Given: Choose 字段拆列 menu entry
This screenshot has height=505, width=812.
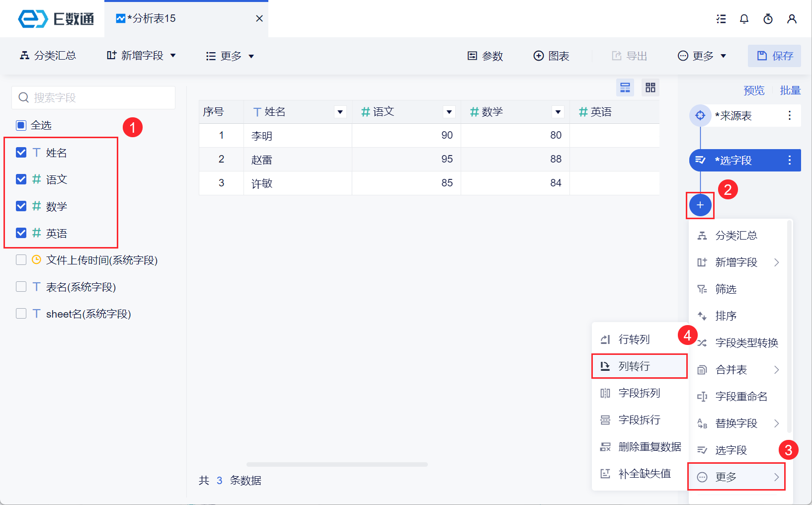Looking at the screenshot, I should pos(639,393).
